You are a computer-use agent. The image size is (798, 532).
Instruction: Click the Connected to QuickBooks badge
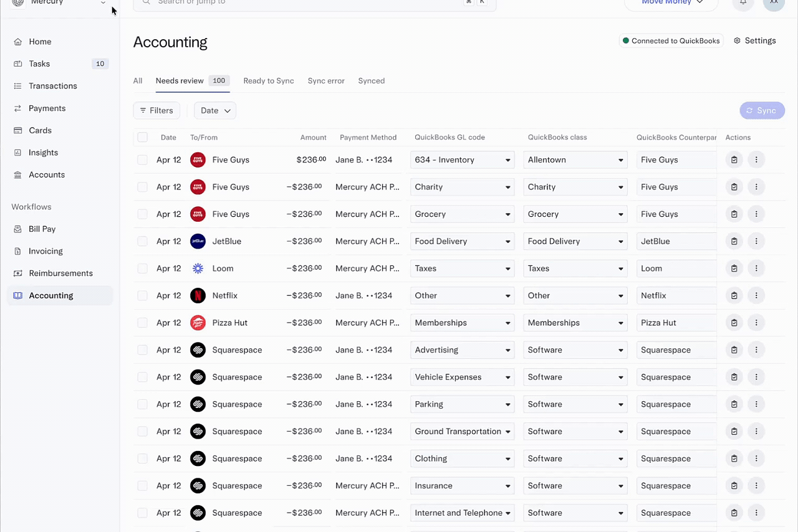[x=671, y=41]
